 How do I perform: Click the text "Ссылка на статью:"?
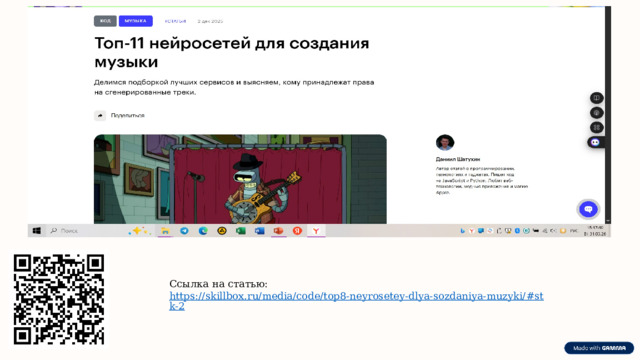218,284
